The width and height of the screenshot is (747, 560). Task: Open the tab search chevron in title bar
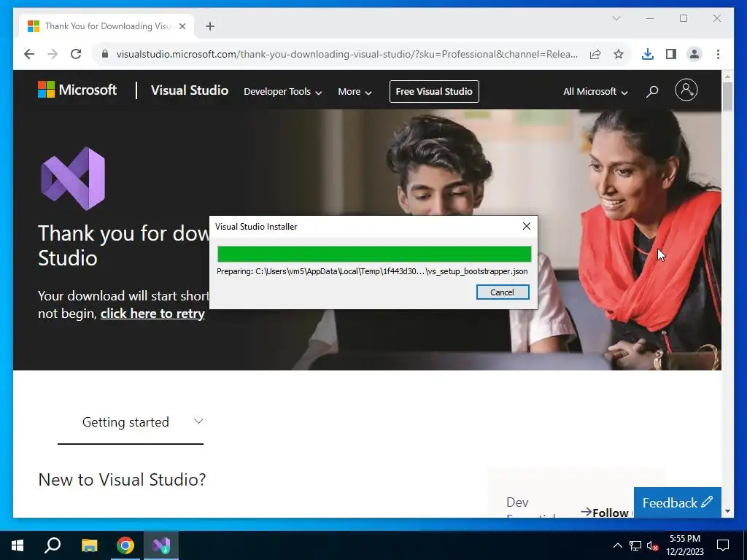point(616,18)
